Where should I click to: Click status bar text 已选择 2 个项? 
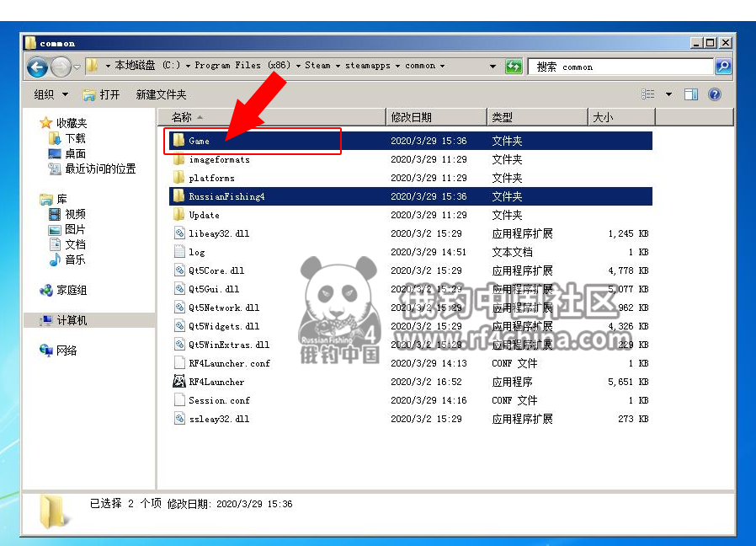[125, 504]
